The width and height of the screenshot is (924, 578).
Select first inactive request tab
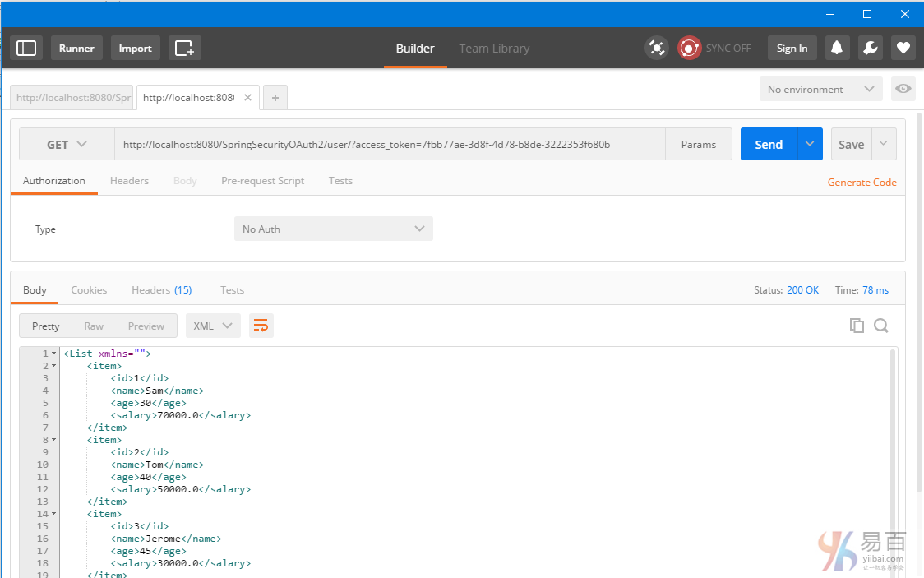coord(72,98)
